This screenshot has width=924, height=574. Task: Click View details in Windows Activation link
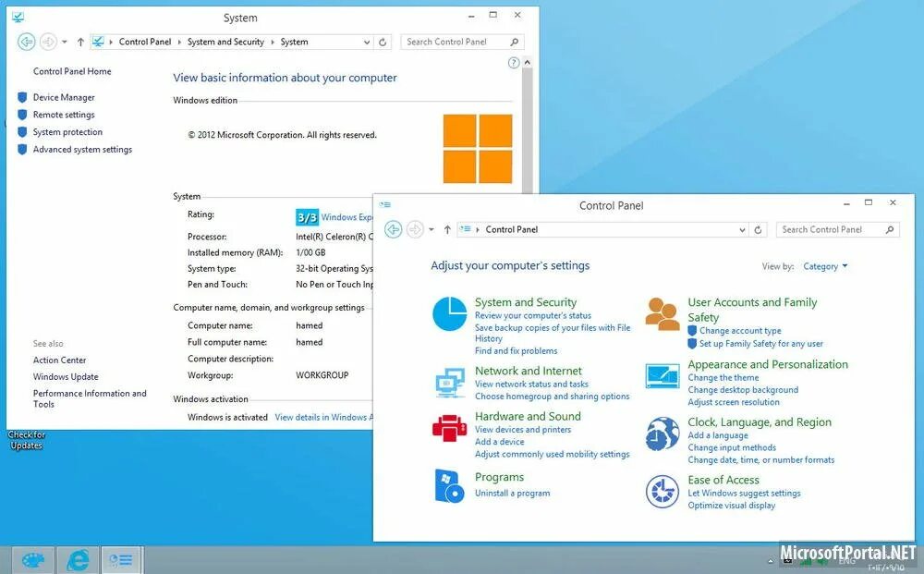click(324, 417)
